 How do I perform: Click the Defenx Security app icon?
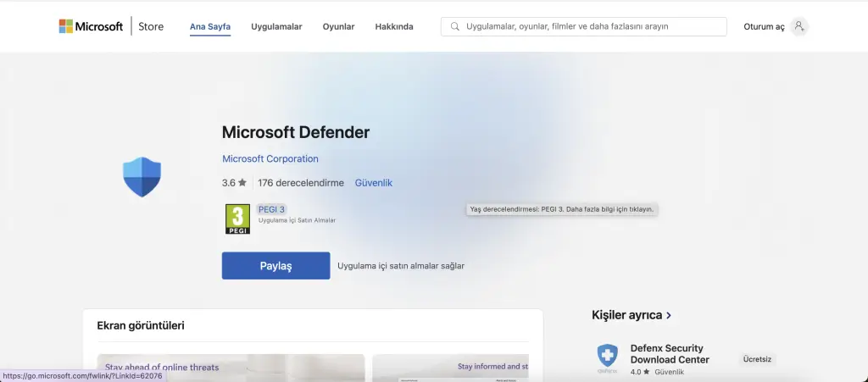coord(607,358)
